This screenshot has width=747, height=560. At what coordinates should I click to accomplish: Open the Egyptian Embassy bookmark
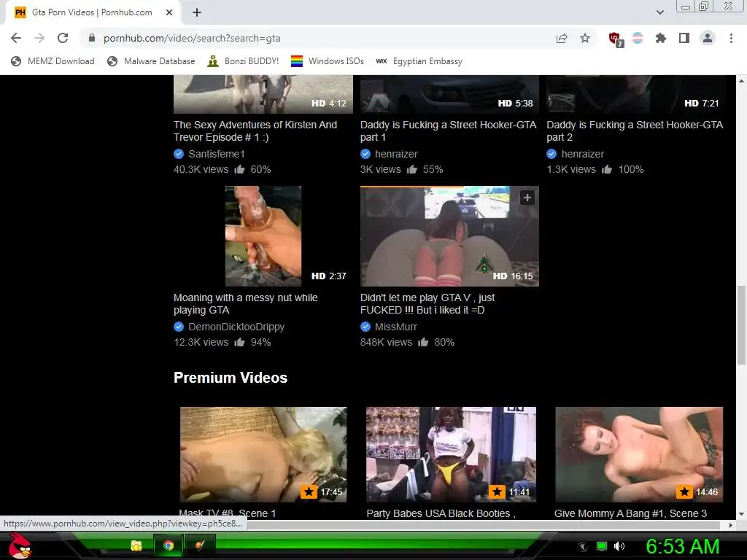pyautogui.click(x=419, y=61)
